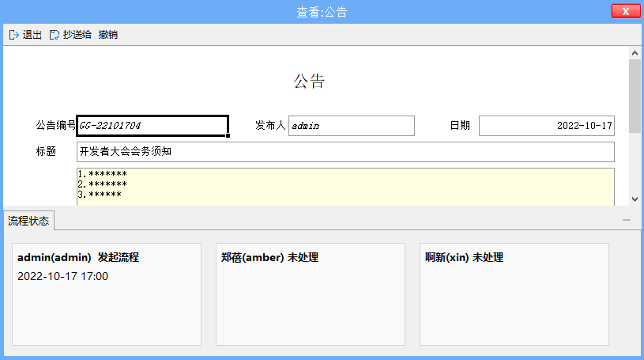The image size is (644, 360).
Task: Click the line '3.******' in content
Action: click(100, 194)
